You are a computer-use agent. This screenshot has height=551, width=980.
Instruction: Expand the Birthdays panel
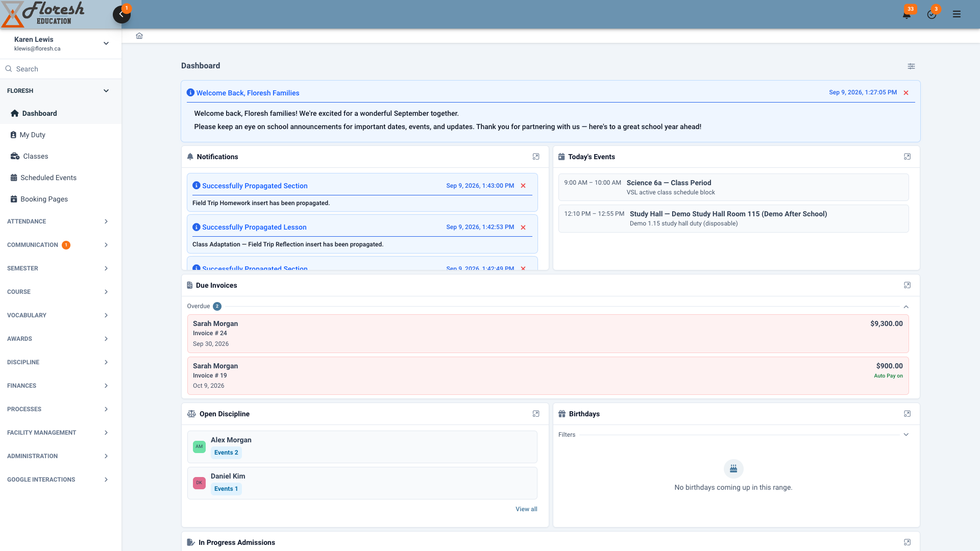[907, 414]
